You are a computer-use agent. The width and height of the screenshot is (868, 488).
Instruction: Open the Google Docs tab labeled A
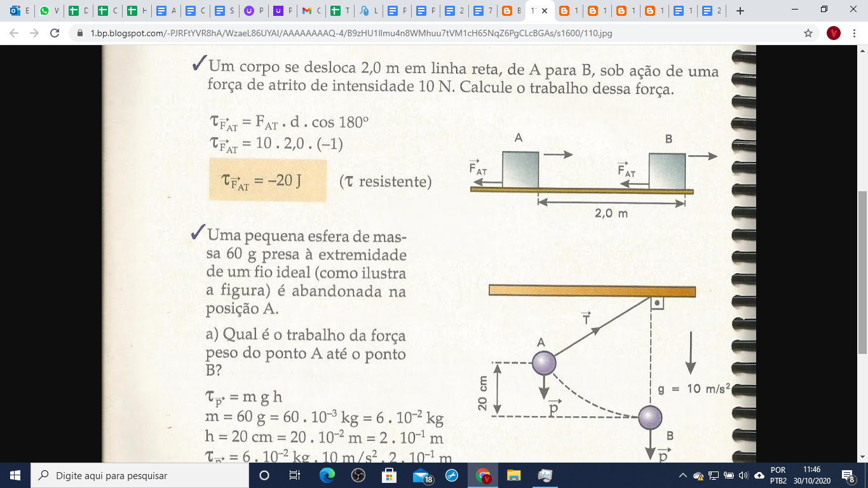click(165, 11)
